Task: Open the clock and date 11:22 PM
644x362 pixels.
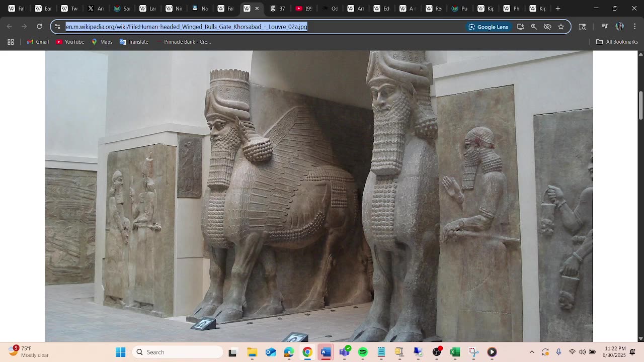Action: coord(615,352)
